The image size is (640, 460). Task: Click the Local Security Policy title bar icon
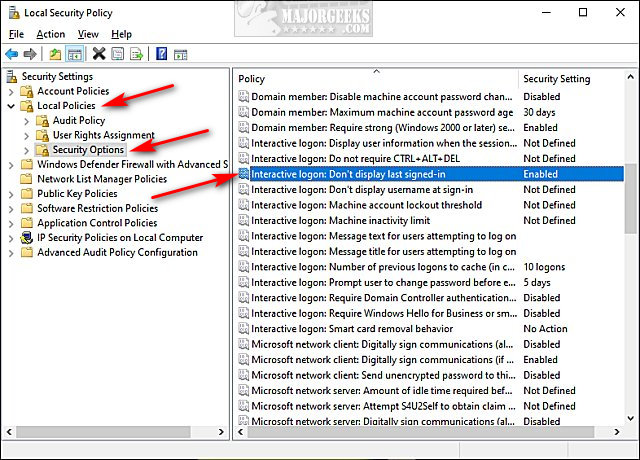[x=14, y=13]
